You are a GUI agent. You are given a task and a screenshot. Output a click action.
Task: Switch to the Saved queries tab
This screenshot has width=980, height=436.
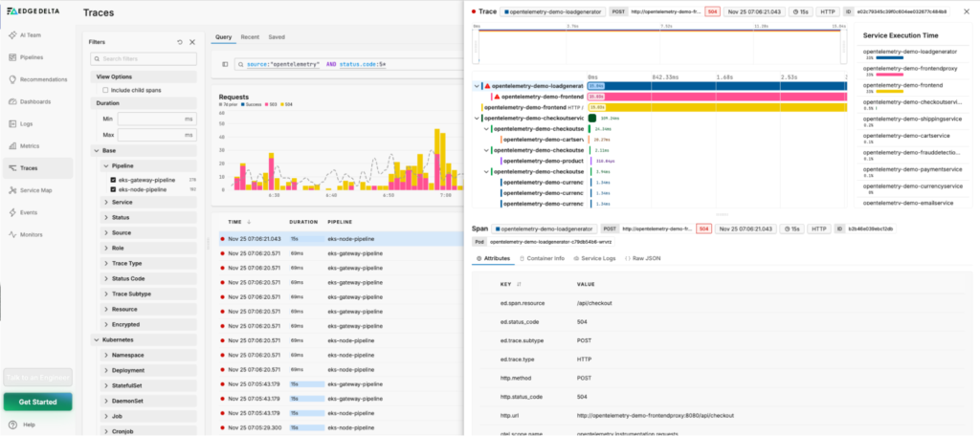pos(276,36)
